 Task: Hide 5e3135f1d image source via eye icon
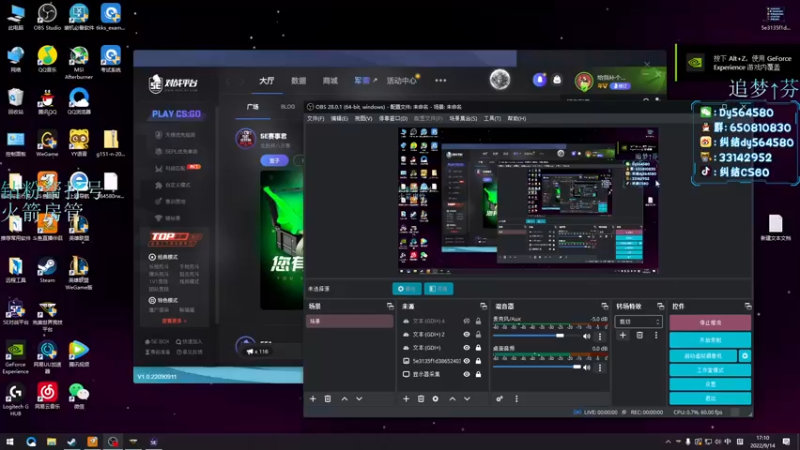coord(466,361)
